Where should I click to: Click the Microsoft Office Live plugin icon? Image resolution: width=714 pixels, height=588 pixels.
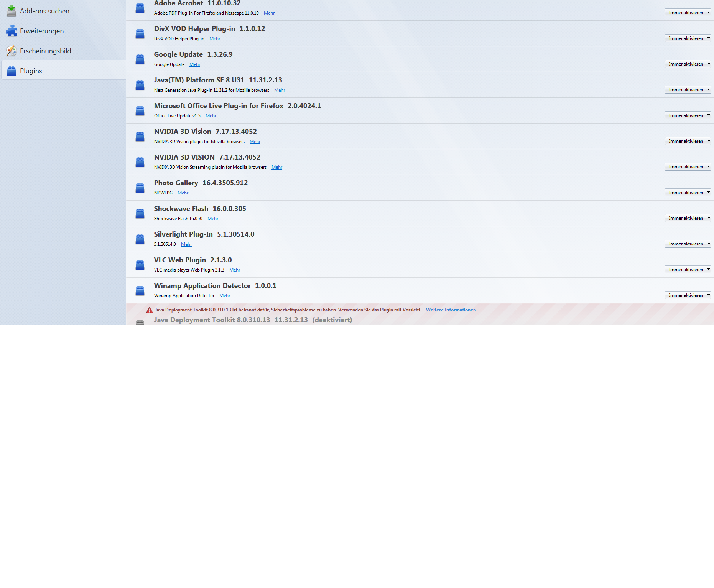point(140,111)
